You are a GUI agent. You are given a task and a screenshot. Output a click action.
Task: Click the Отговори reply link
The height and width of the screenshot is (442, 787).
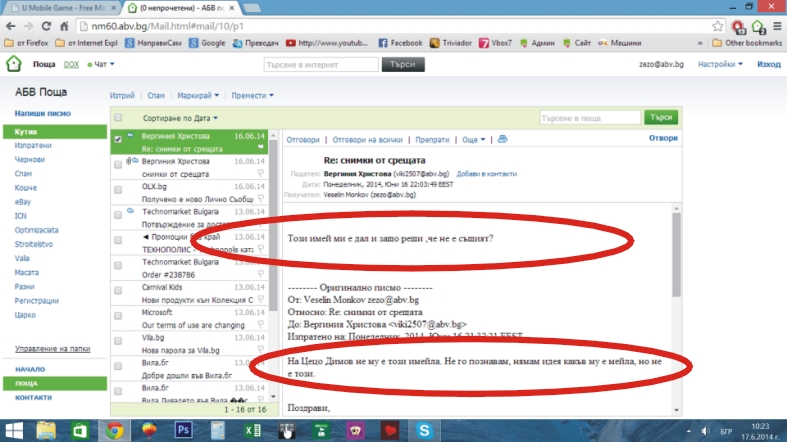click(x=303, y=140)
